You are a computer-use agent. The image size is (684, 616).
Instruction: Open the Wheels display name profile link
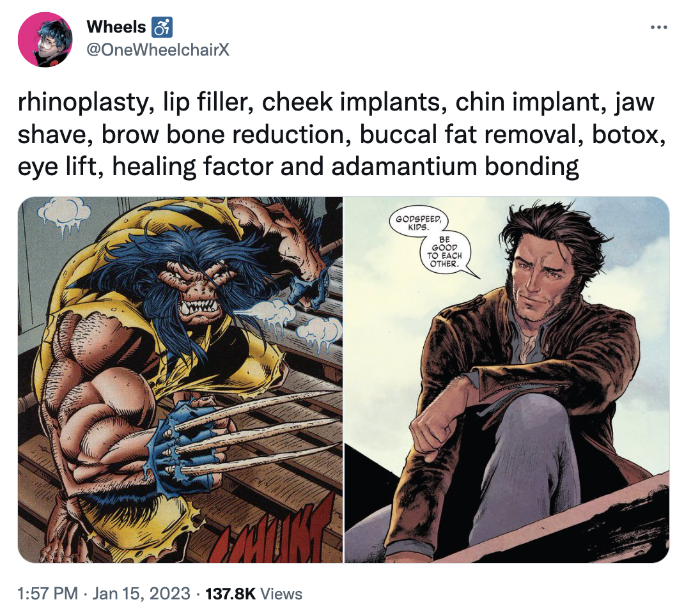[x=116, y=27]
